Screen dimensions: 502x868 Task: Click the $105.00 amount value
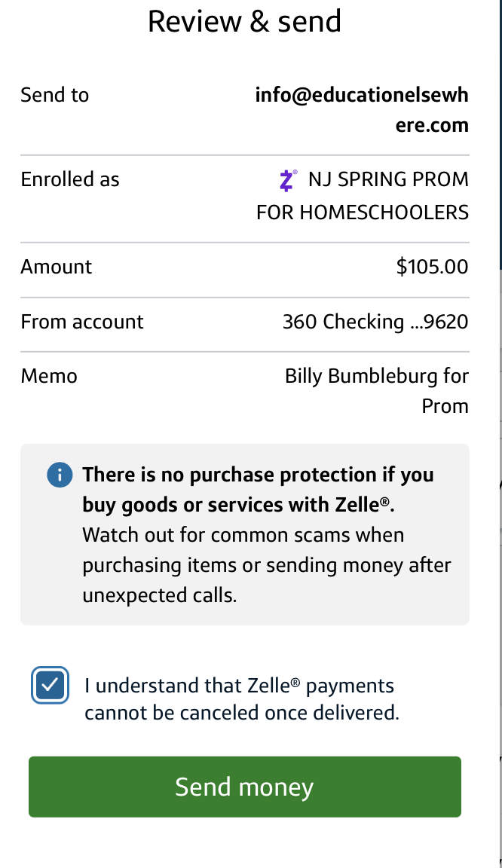[432, 267]
